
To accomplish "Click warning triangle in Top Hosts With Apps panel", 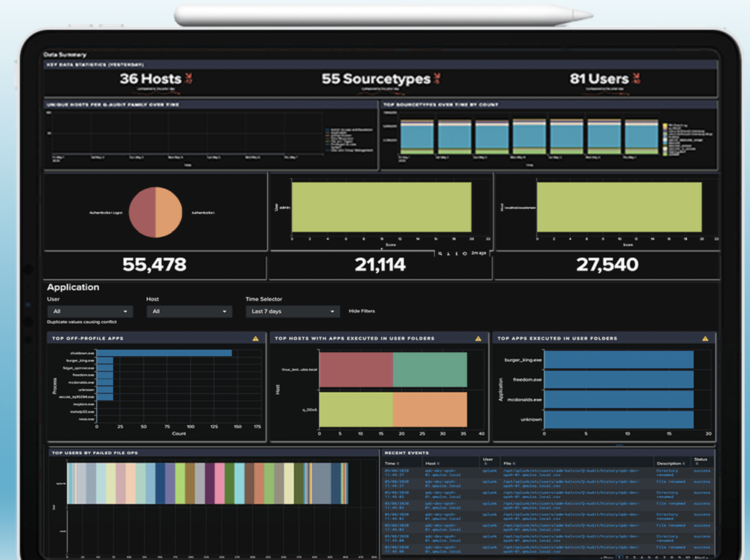I will 478,338.
